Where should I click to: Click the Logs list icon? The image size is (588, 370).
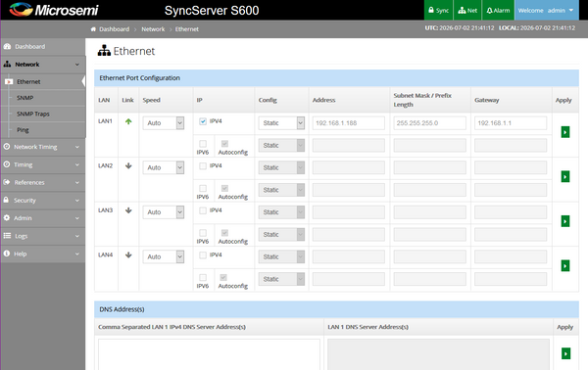(7, 236)
